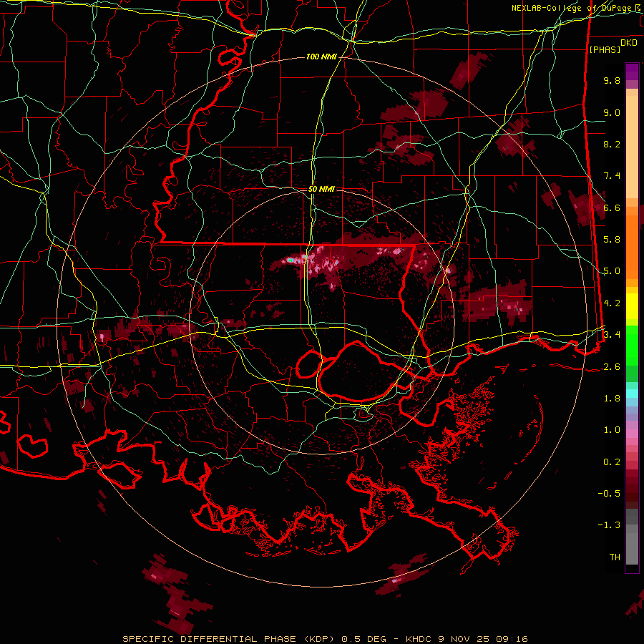Click the 8.2 value on the color scale
This screenshot has width=644, height=644.
612,144
